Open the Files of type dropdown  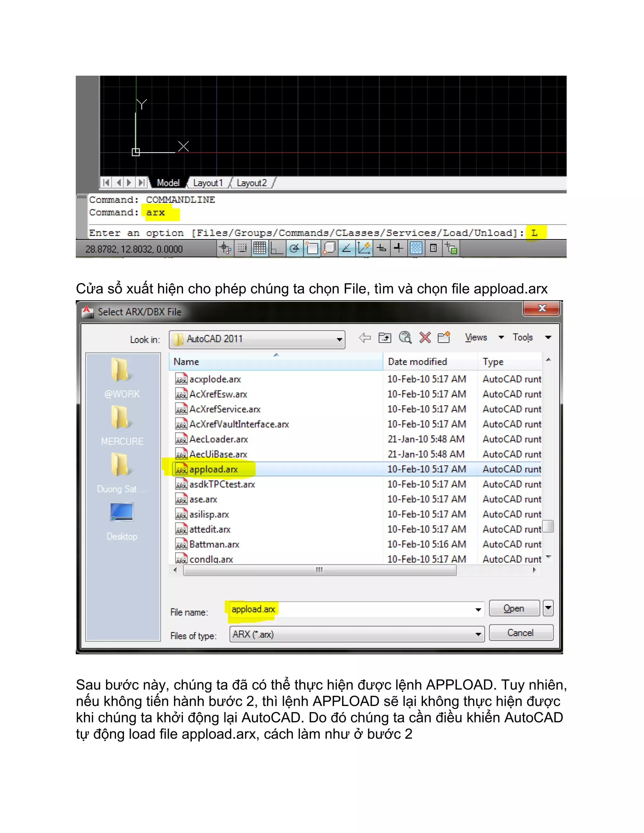357,634
